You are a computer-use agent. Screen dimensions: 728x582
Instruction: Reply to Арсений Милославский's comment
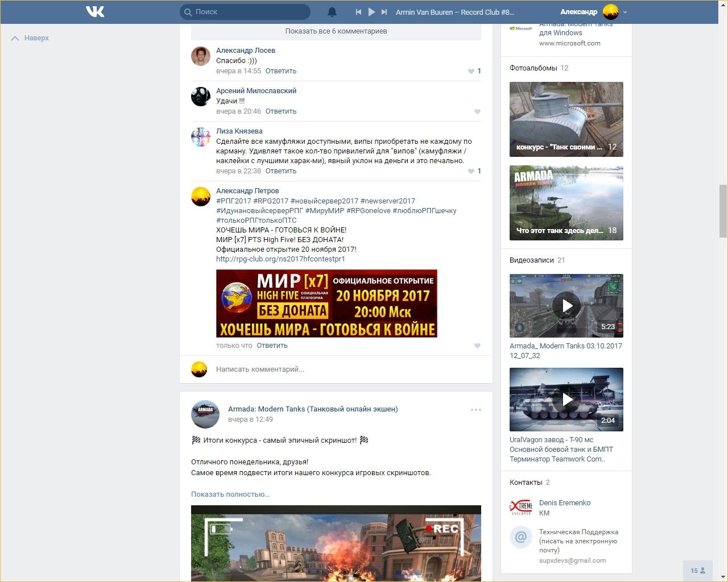(281, 111)
